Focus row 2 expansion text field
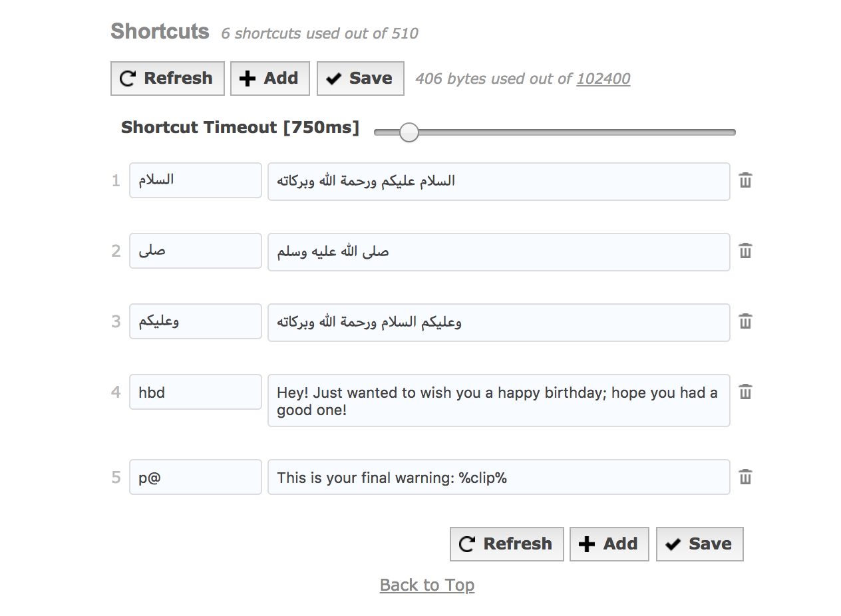841x616 pixels. [498, 251]
